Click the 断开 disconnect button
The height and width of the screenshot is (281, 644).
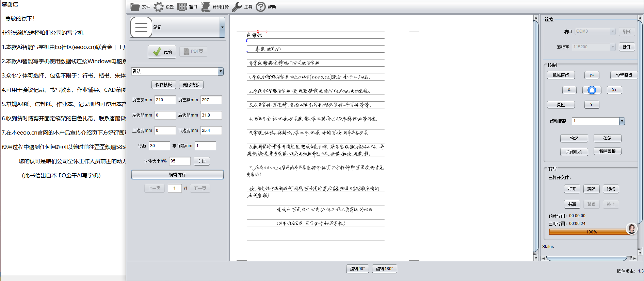(626, 47)
